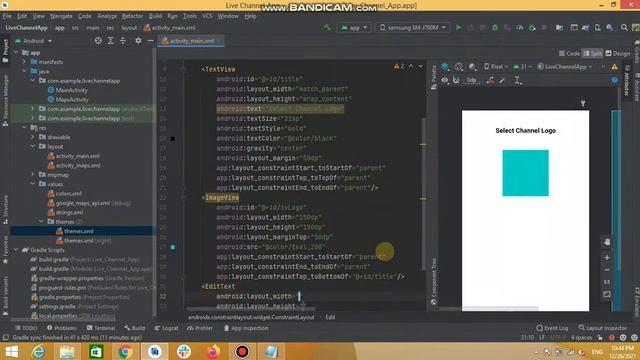Select the design surface layers icon

click(445, 67)
